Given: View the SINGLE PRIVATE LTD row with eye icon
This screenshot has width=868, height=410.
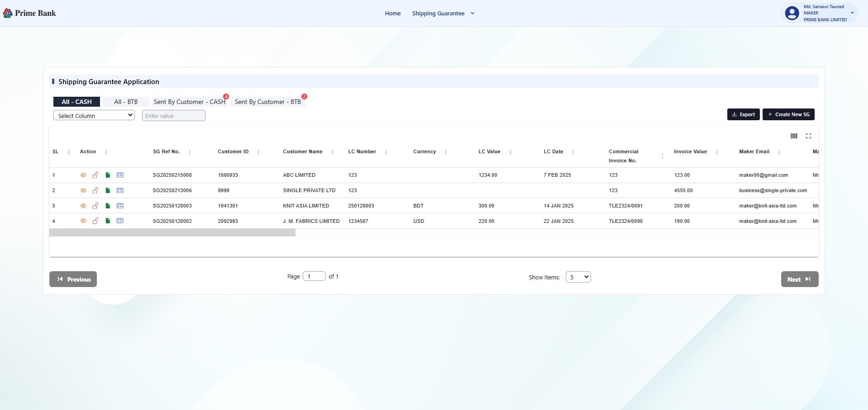Looking at the screenshot, I should point(83,190).
